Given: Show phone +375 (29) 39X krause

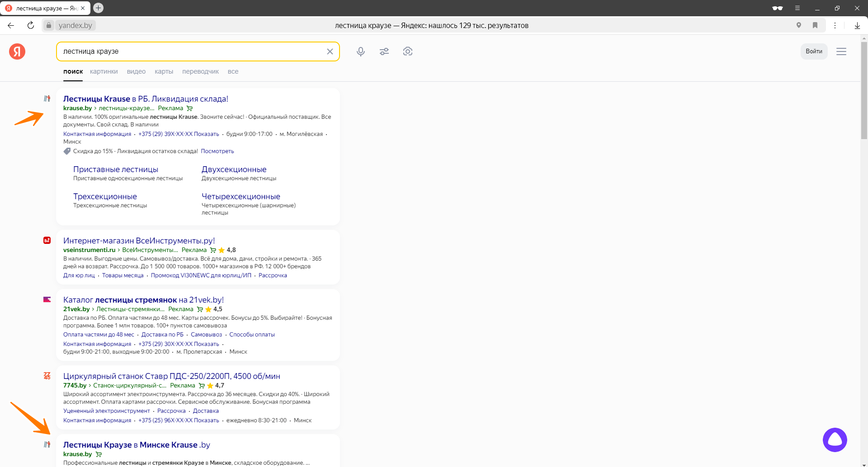Looking at the screenshot, I should pos(179,134).
